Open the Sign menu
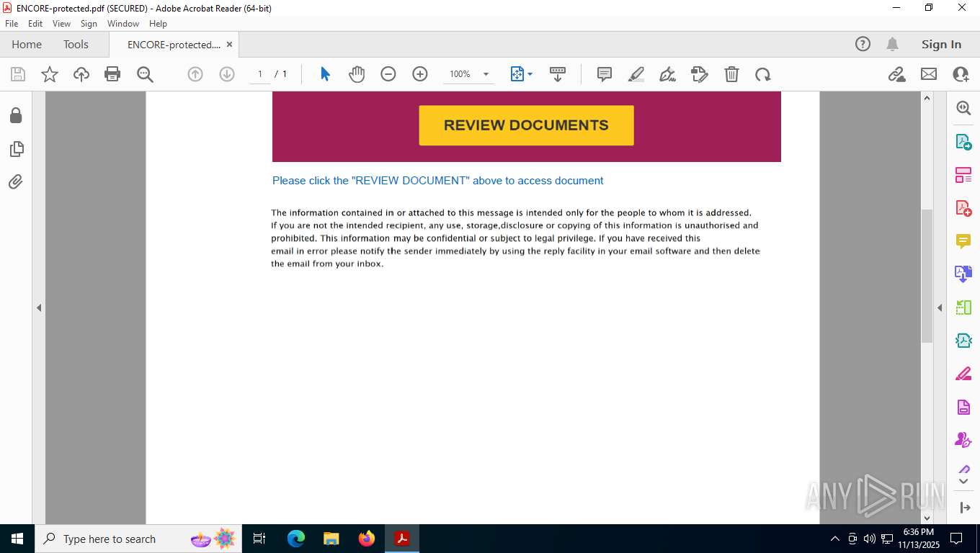The image size is (980, 553). 89,24
